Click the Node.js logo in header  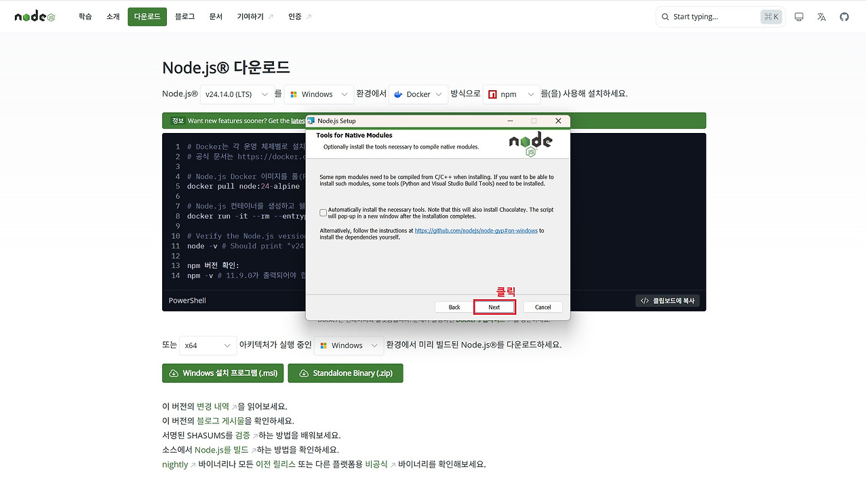[x=35, y=17]
